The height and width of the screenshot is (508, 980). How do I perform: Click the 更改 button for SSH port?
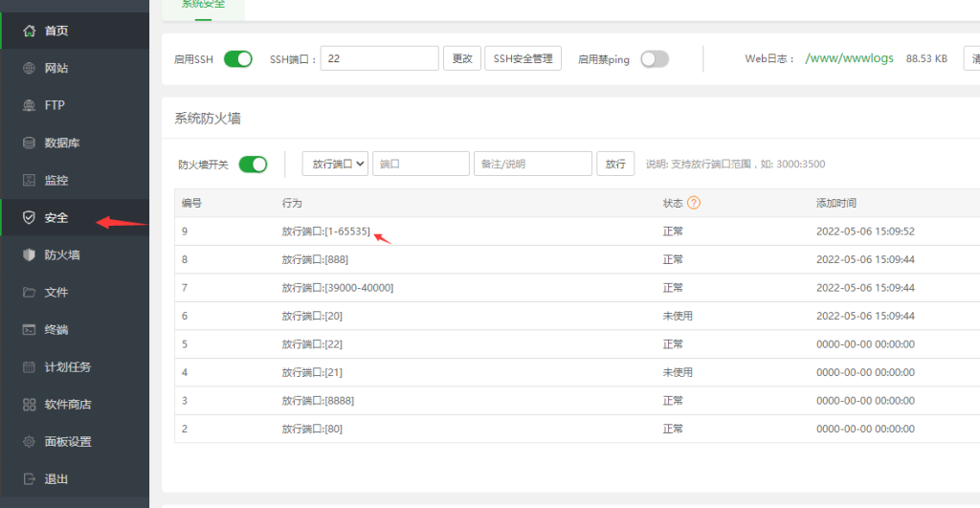[x=462, y=58]
